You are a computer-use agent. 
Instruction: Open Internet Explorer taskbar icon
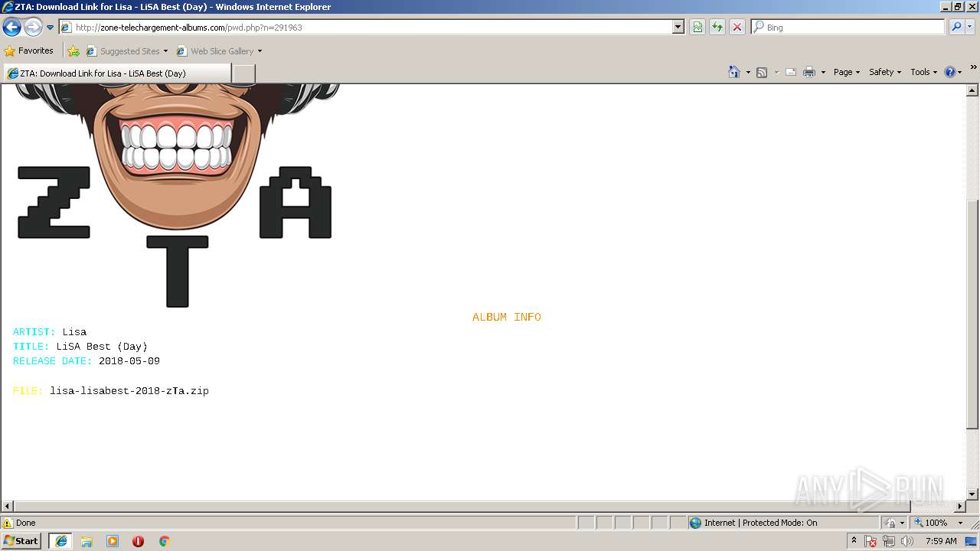point(60,541)
